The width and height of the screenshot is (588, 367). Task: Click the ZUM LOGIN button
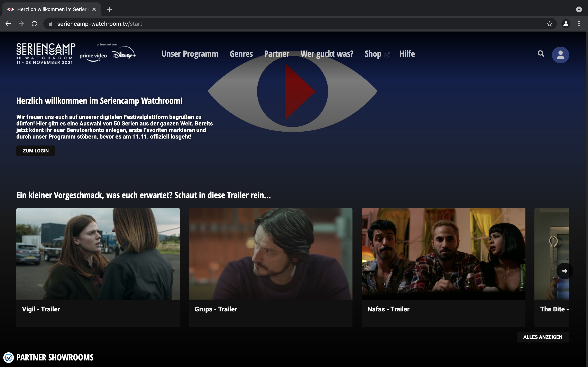coord(36,151)
